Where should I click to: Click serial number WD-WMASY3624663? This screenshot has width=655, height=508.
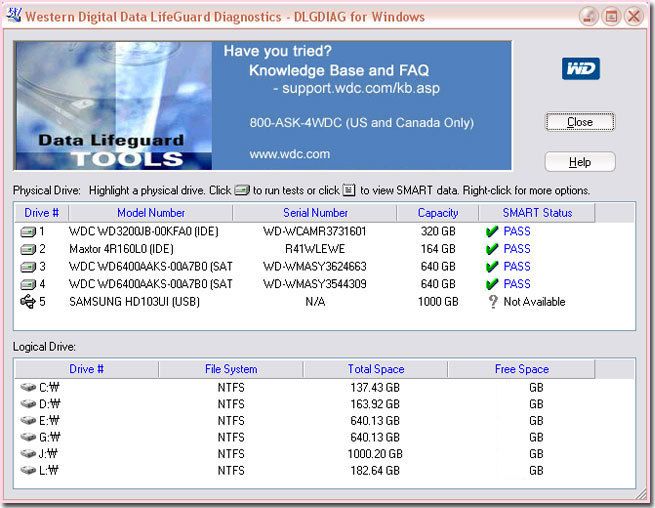click(315, 267)
